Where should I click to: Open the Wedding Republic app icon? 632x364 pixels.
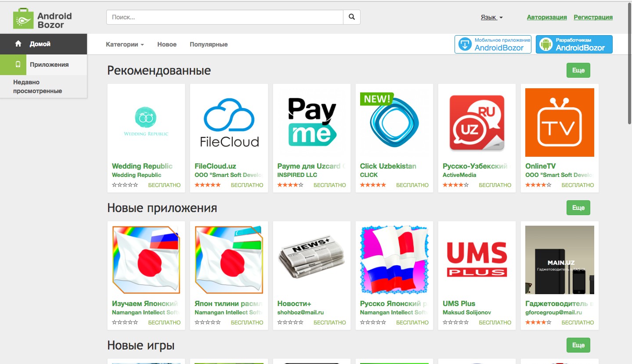point(146,123)
